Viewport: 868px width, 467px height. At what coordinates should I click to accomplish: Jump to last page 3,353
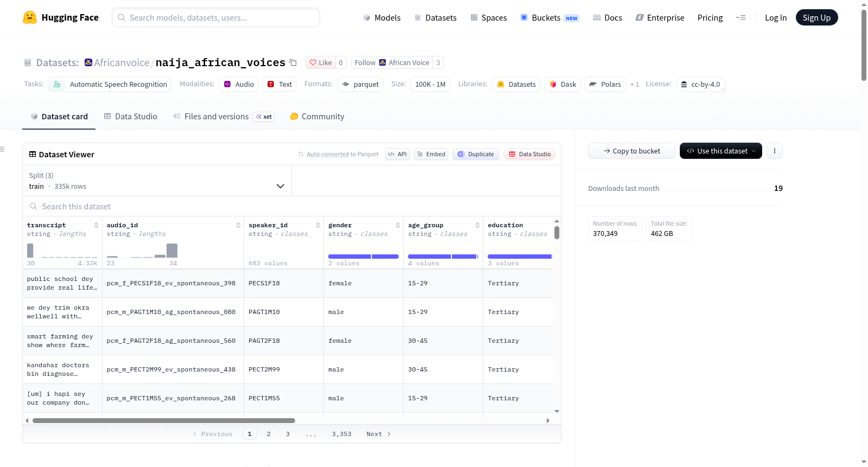[x=342, y=434]
